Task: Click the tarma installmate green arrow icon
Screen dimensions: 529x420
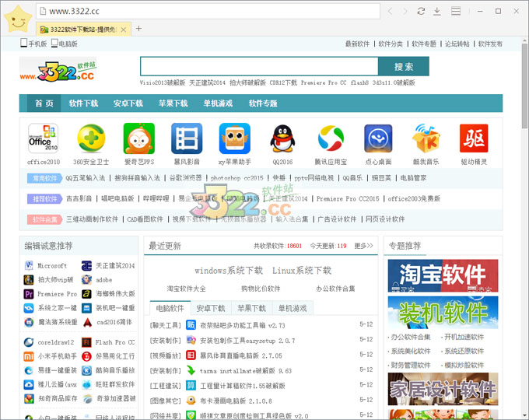Action: click(191, 370)
